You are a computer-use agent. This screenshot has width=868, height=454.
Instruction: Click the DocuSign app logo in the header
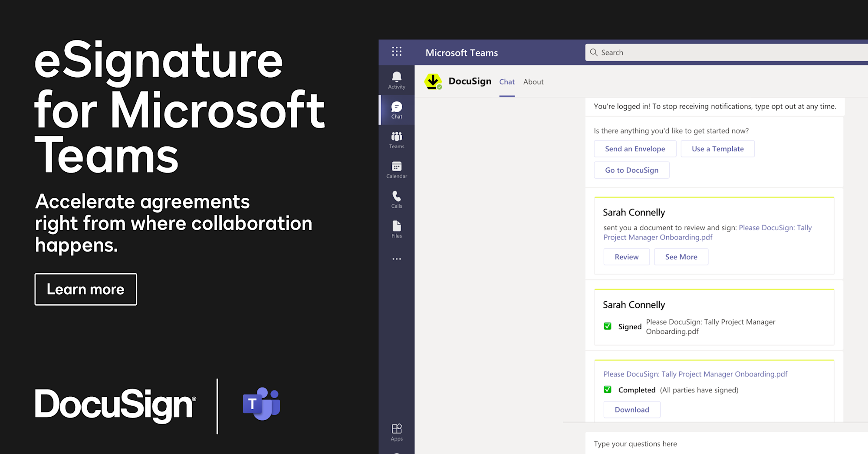point(434,82)
